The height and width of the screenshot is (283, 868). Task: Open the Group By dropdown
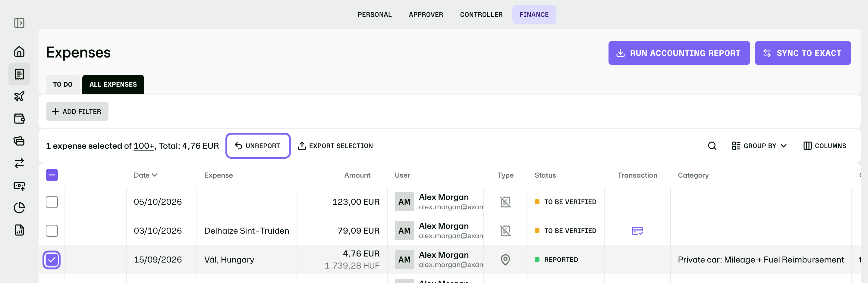759,146
